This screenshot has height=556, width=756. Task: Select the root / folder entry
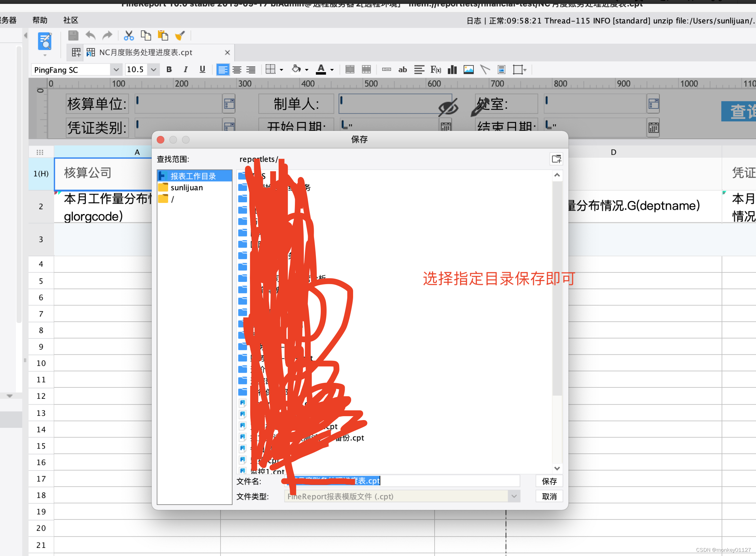coord(194,199)
